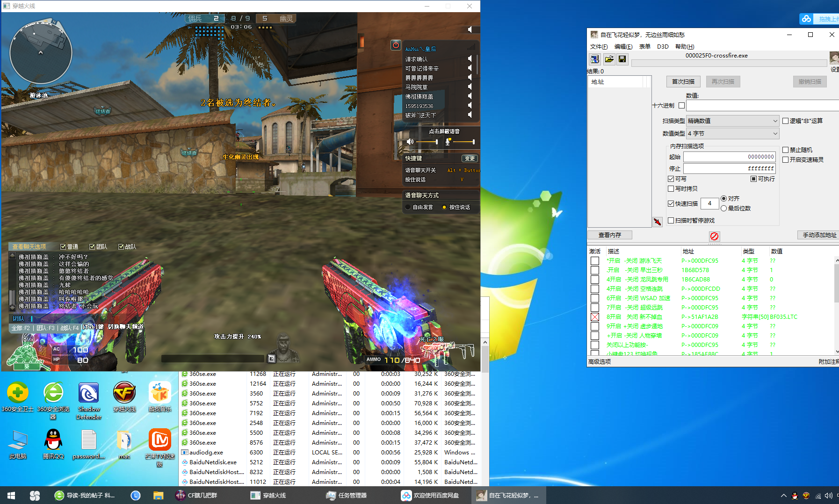
Task: Click the 手动添加地址 button
Action: [819, 235]
